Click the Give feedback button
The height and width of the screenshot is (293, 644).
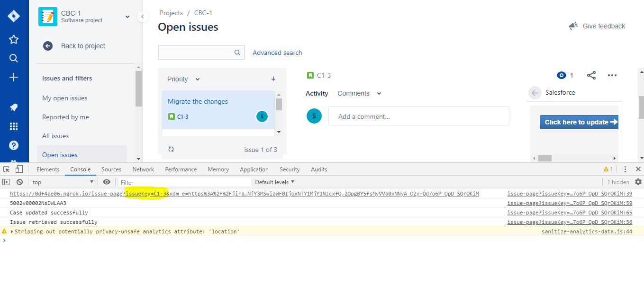[597, 26]
